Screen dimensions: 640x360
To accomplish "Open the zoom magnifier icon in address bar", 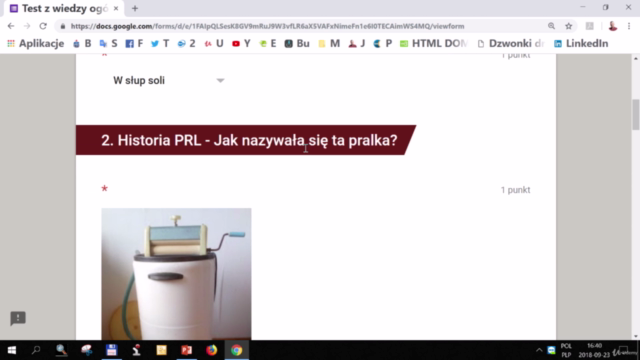I will click(551, 26).
